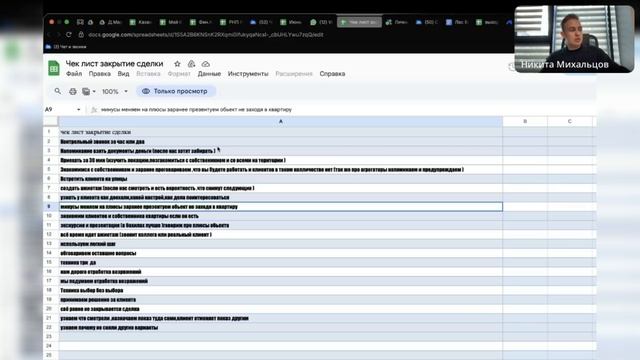
Task: Click the move to folder icon
Action: pos(191,64)
